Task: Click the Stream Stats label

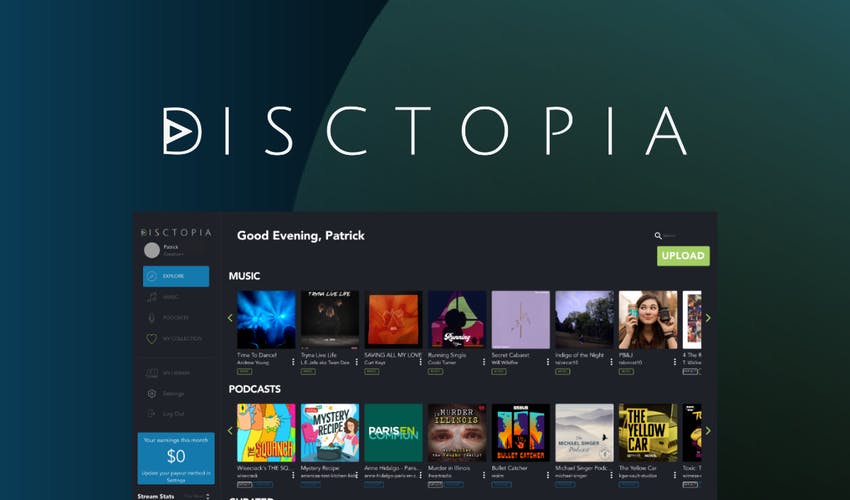Action: tap(156, 496)
